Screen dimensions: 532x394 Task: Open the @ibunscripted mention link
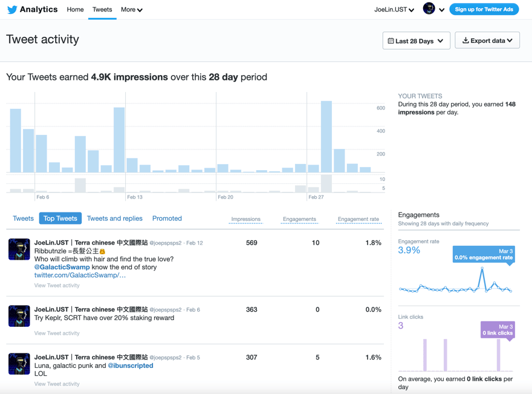point(131,366)
